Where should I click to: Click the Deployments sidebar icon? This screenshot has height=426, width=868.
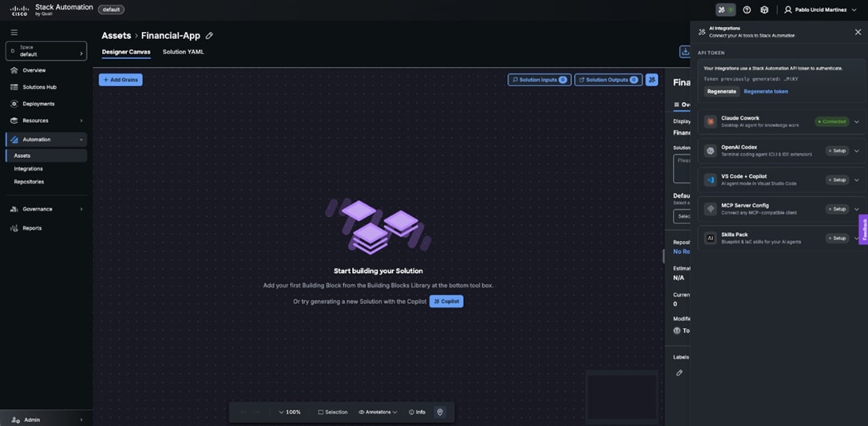click(x=14, y=104)
